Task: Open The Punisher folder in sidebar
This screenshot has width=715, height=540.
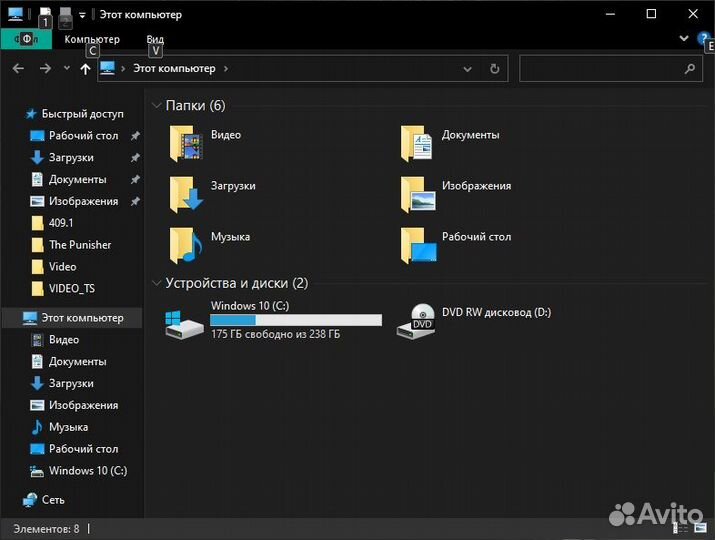Action: tap(80, 245)
